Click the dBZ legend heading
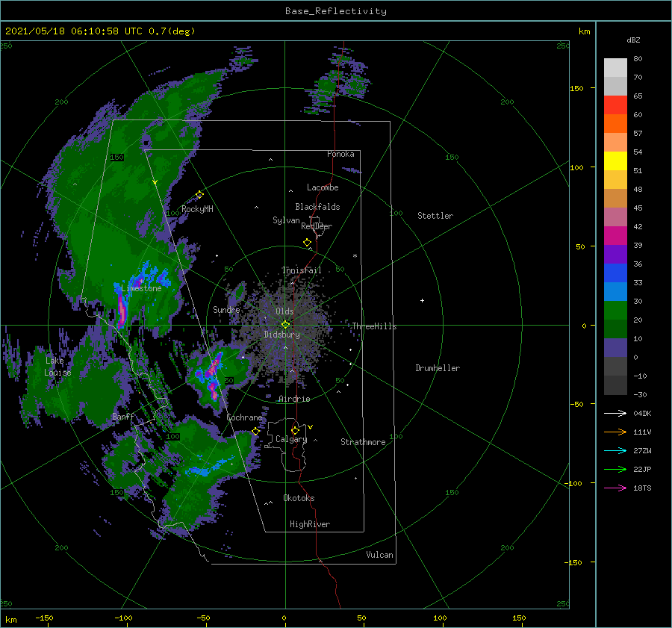 tap(633, 40)
